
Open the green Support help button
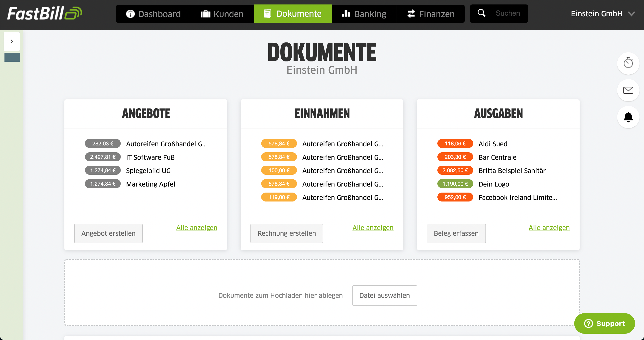(604, 323)
